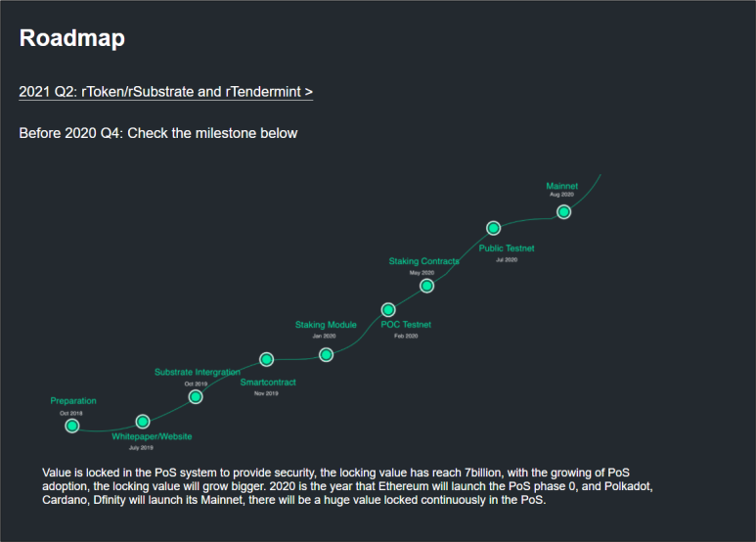Click the Staking Contracts milestone circle
Image resolution: width=756 pixels, height=542 pixels.
coord(426,286)
